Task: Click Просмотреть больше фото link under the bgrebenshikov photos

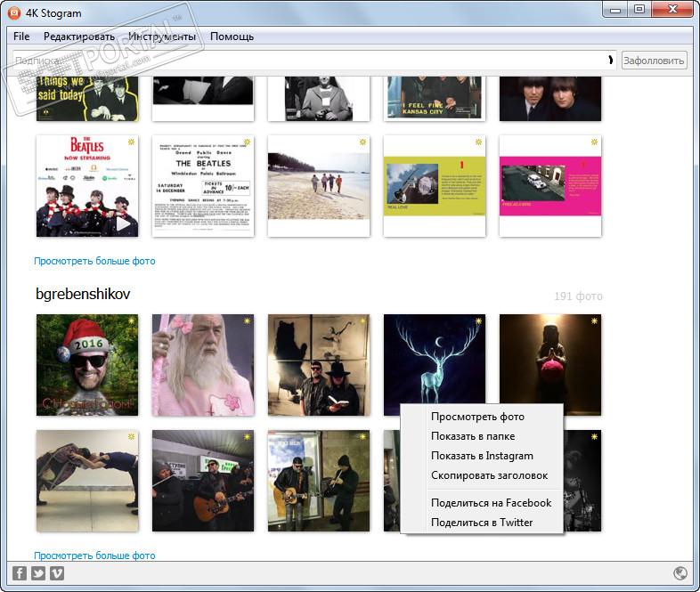Action: click(x=94, y=556)
